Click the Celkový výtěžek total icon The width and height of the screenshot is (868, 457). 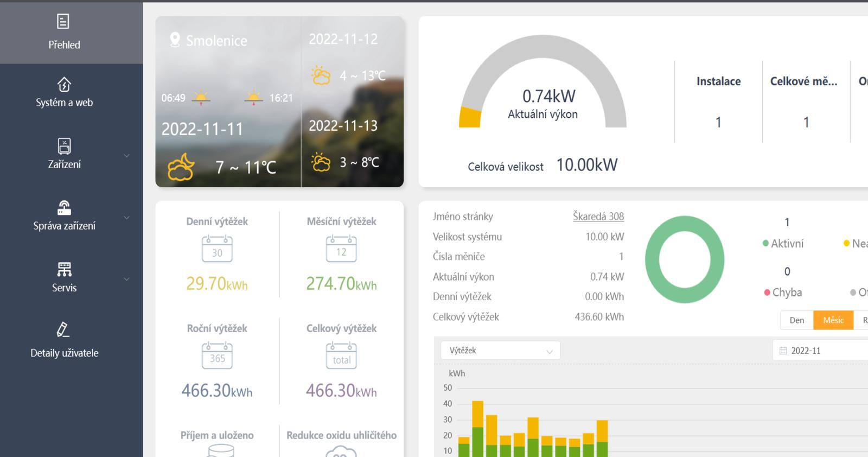tap(341, 356)
